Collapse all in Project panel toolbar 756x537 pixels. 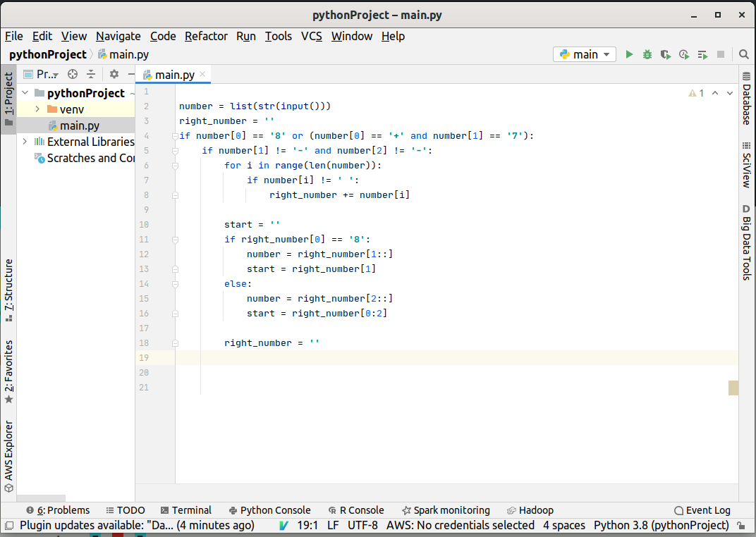91,74
